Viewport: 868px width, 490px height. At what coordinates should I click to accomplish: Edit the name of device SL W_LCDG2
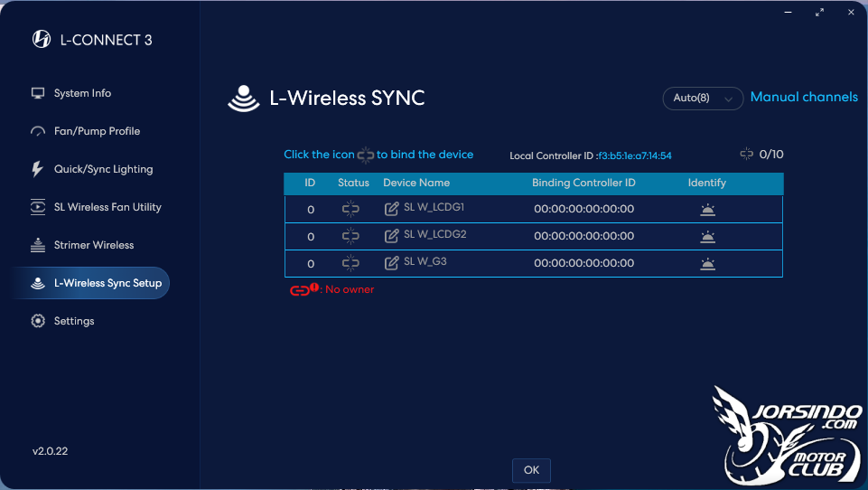click(391, 236)
